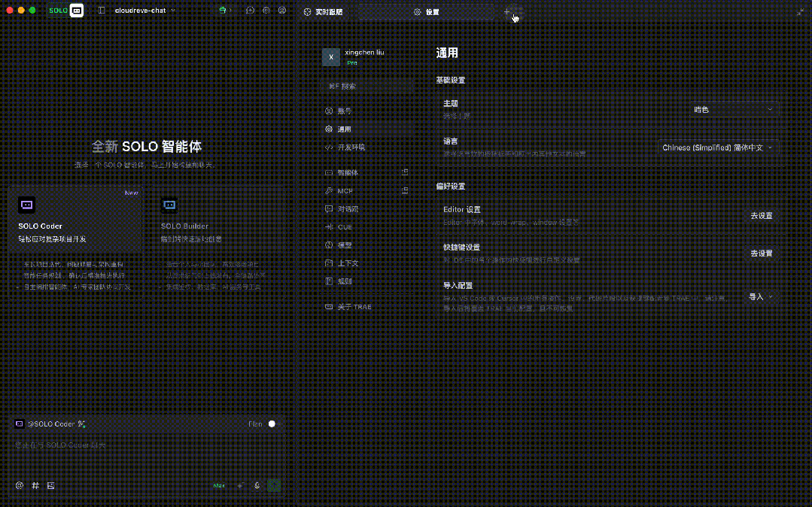
Task: Open the 导入 dropdown button
Action: [x=761, y=296]
